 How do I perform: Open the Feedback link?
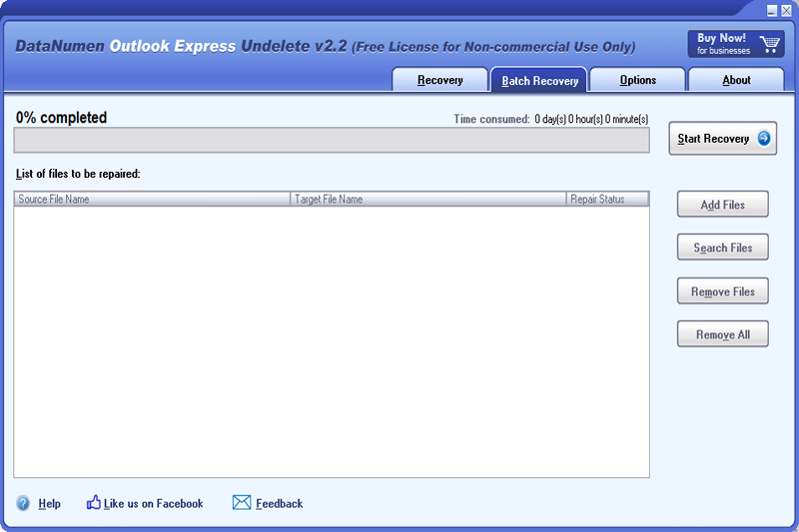[x=280, y=503]
